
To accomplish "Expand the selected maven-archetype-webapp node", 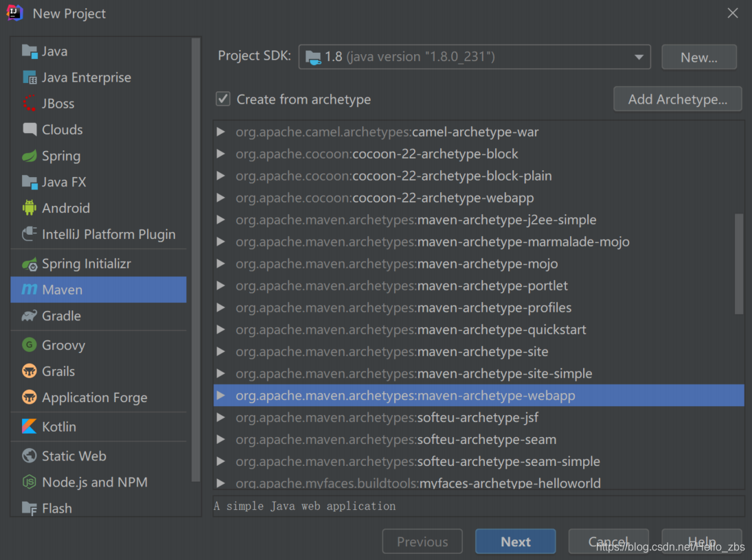I will (x=220, y=395).
